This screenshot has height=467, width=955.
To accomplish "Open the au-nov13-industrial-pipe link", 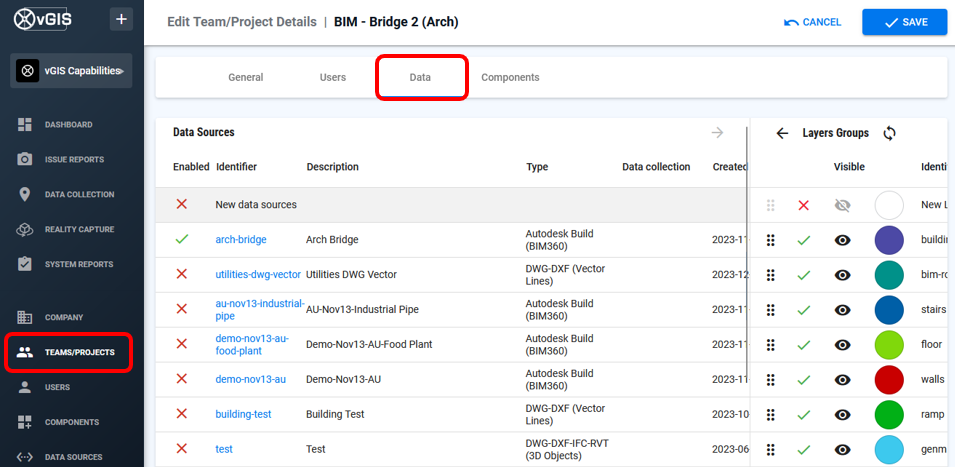I will tap(260, 309).
